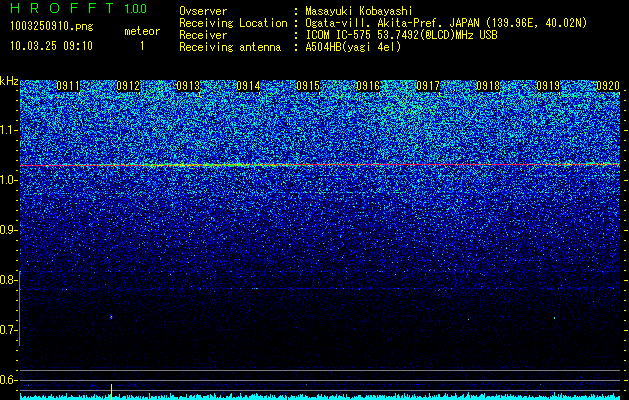Click the observer name Masayuki Kobayashi
Image resolution: width=629 pixels, height=400 pixels.
coord(358,11)
